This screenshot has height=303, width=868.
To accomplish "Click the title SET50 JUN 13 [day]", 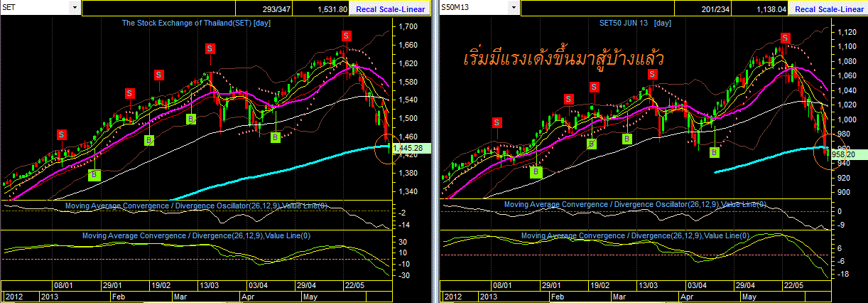I will pyautogui.click(x=635, y=23).
